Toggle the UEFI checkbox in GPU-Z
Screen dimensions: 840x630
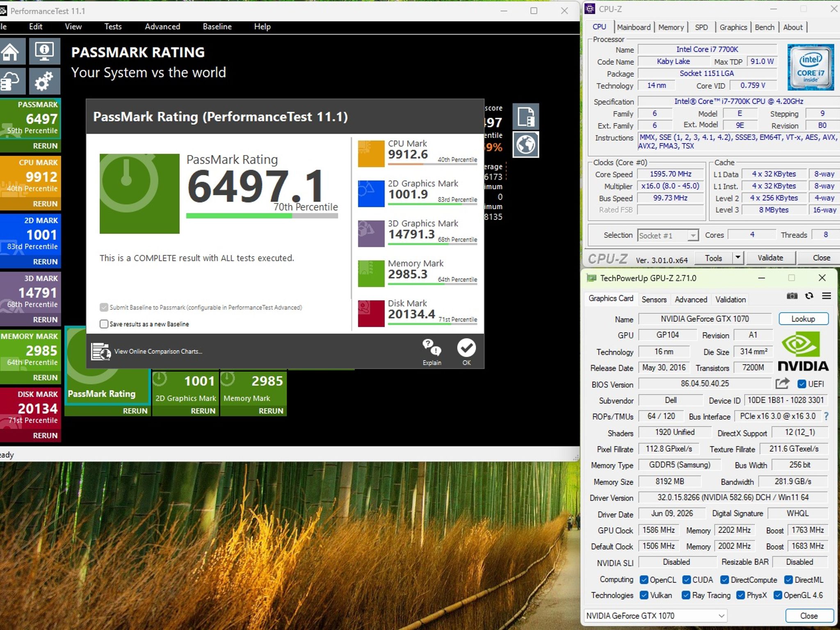coord(801,384)
